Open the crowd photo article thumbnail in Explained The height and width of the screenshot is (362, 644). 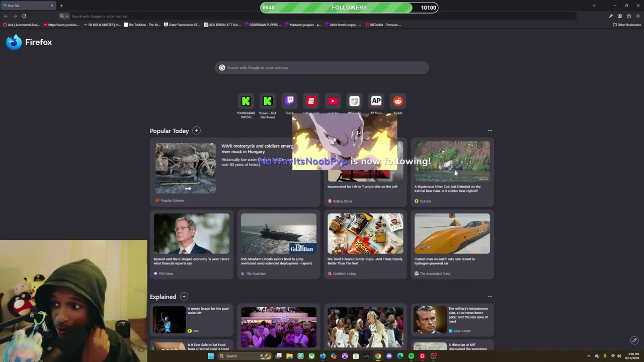click(x=279, y=327)
